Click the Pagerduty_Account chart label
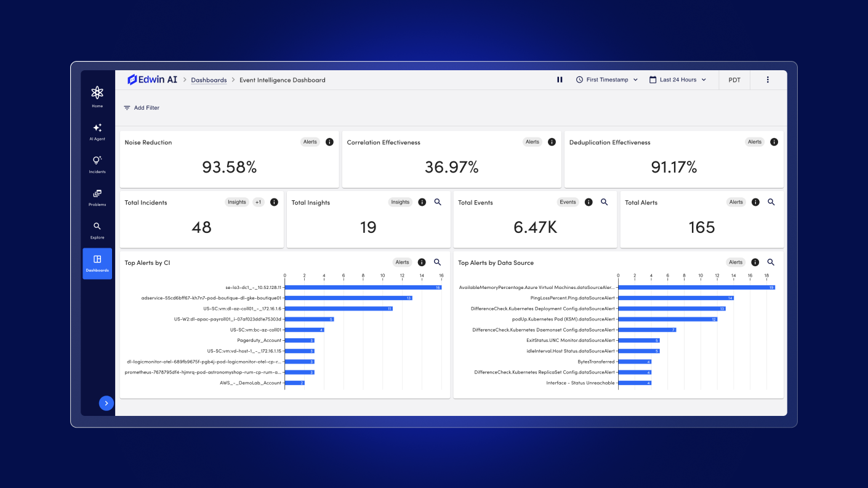868x488 pixels. (259, 341)
